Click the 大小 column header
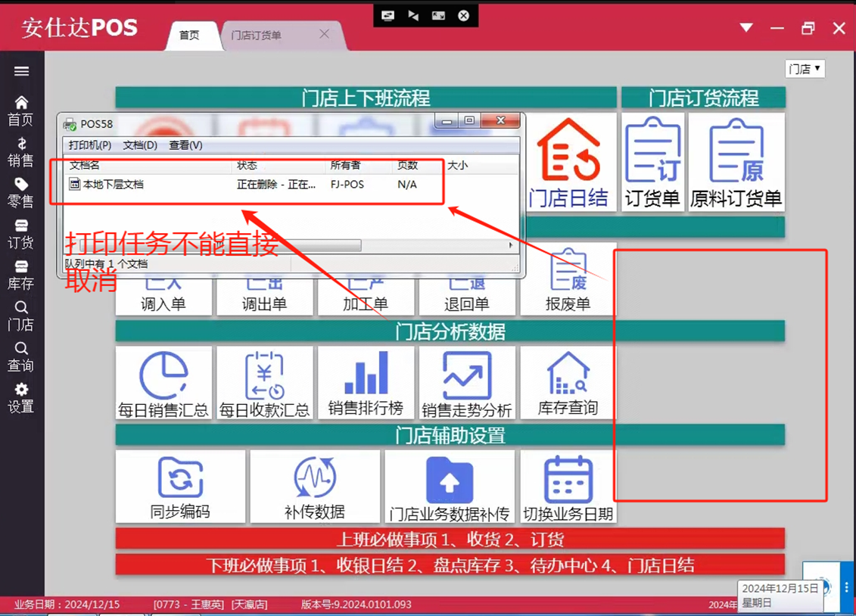 [x=457, y=165]
